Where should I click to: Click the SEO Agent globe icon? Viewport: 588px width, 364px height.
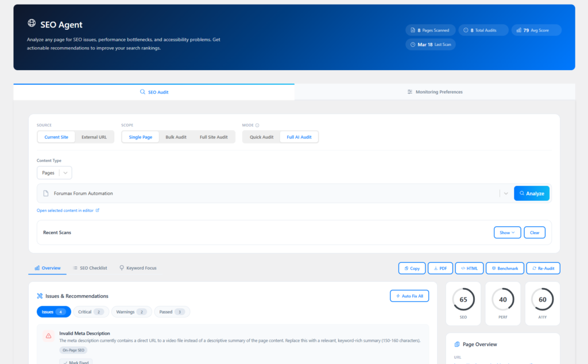coord(32,24)
